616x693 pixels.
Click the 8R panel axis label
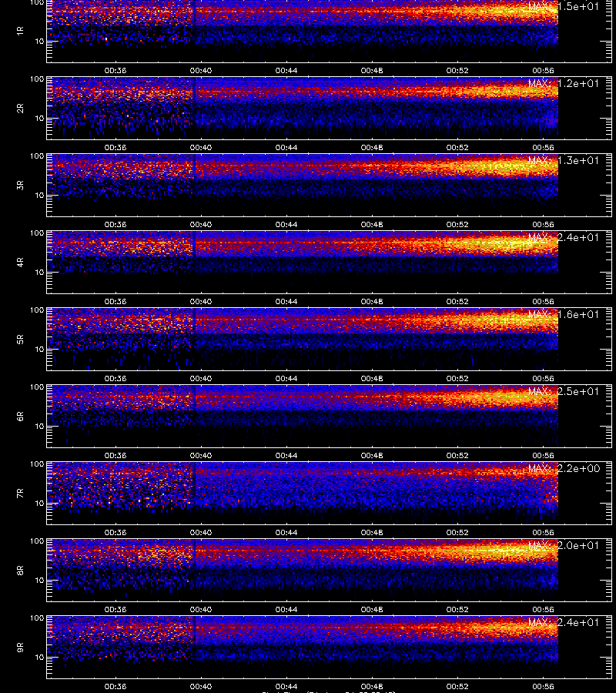tap(20, 570)
